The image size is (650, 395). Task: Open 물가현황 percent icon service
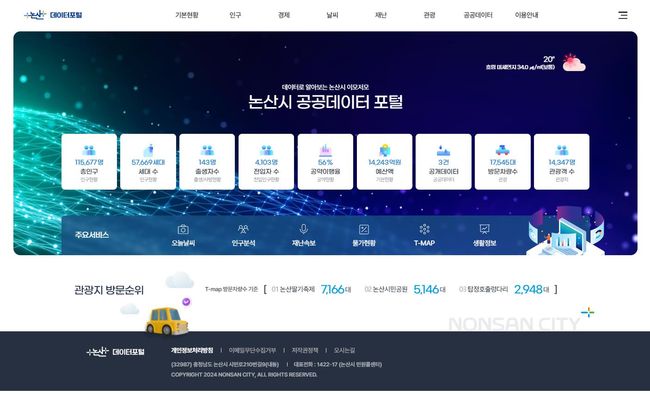(364, 235)
